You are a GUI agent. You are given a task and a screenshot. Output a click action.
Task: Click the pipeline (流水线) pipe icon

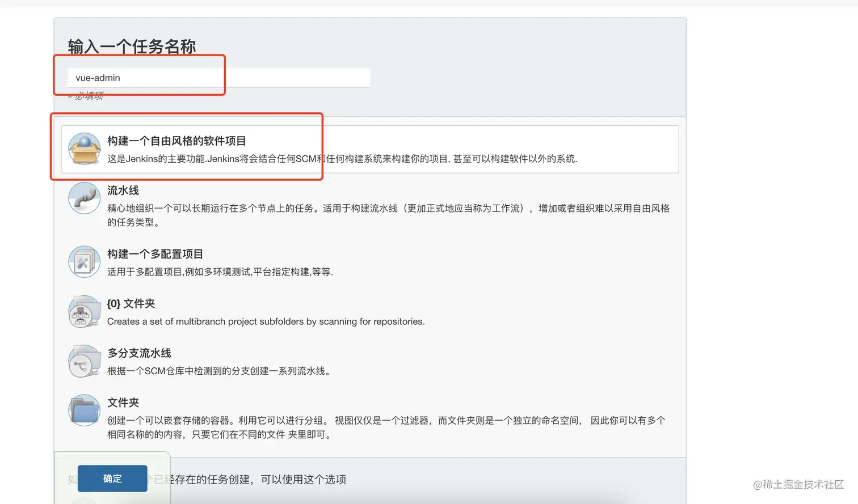85,198
